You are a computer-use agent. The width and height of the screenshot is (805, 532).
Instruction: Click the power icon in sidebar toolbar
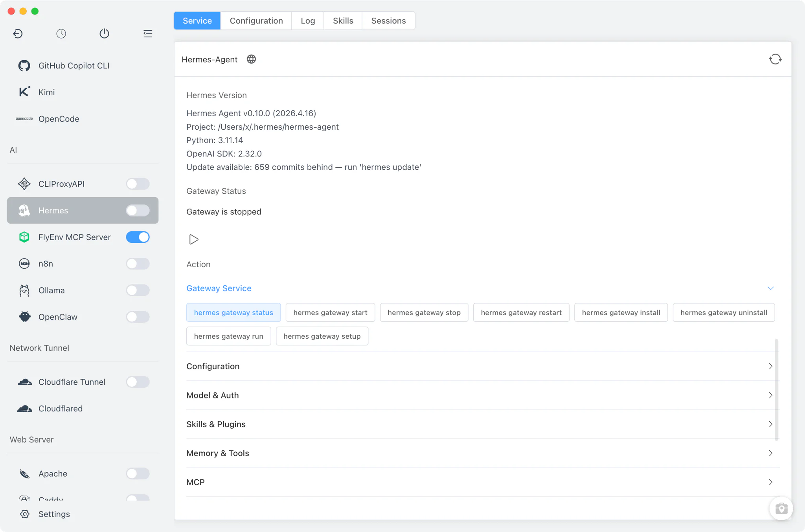pyautogui.click(x=104, y=33)
